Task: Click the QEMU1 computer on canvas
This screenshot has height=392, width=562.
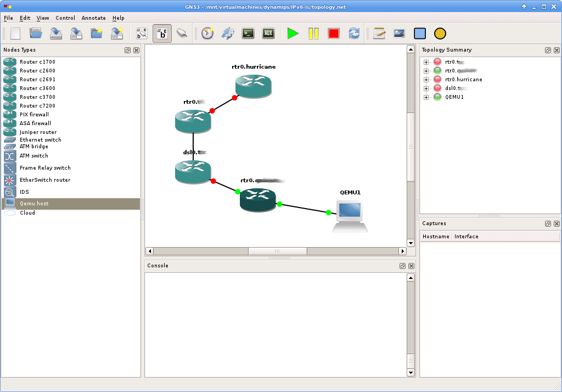Action: [350, 216]
